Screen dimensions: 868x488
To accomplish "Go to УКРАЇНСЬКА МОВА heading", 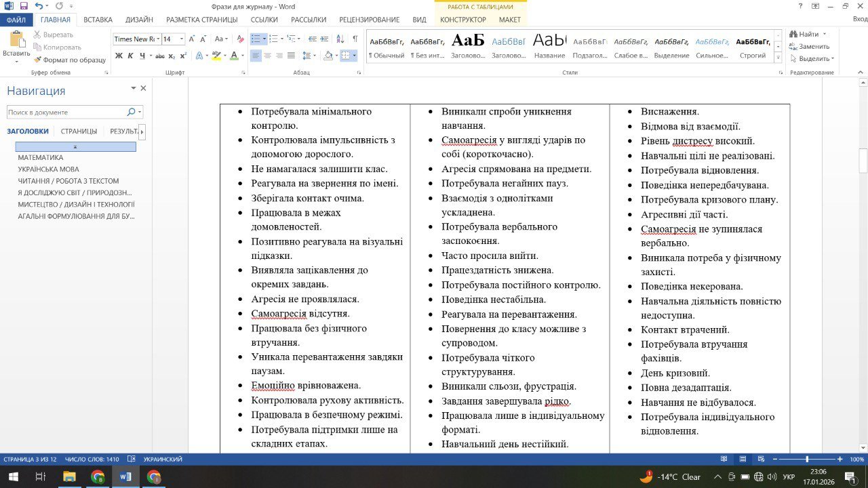I will tap(48, 169).
